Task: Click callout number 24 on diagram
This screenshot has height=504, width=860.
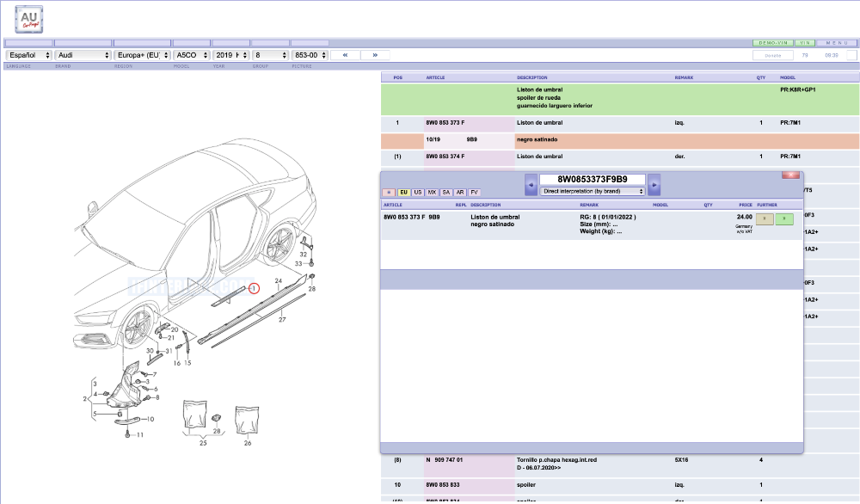Action: pyautogui.click(x=278, y=280)
